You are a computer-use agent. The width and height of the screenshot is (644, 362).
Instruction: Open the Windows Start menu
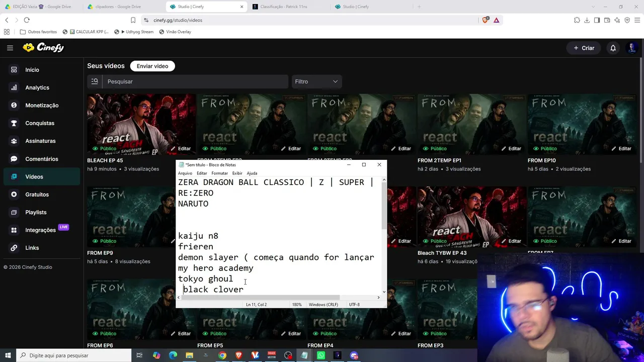(x=8, y=355)
